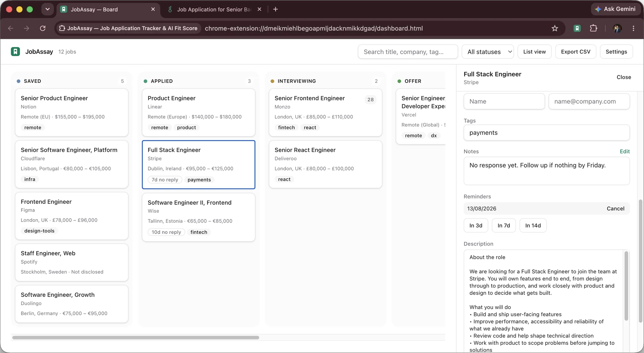Click the infra tag on Cloudflare card

pos(30,179)
